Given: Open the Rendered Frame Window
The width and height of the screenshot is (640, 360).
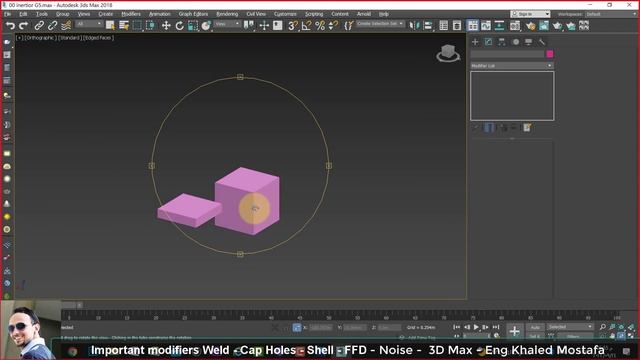Looking at the screenshot, I should coord(544,26).
